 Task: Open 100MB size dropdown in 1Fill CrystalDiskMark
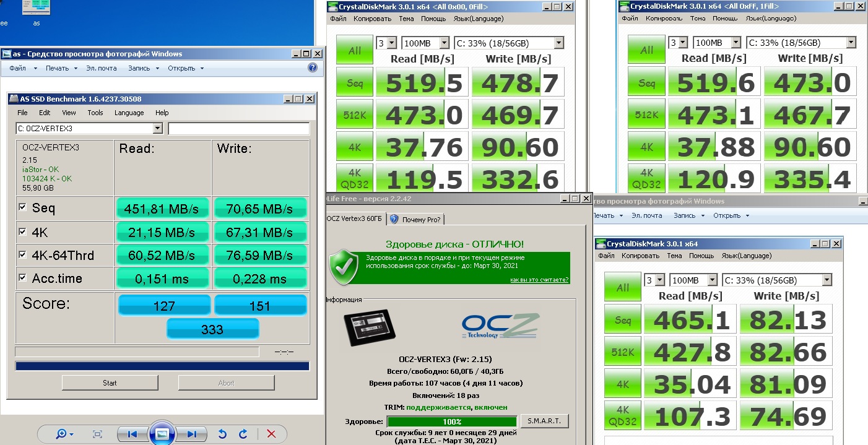[736, 43]
